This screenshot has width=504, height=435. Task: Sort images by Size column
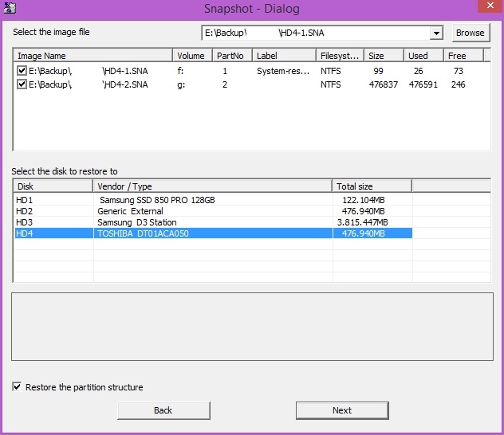pos(384,56)
